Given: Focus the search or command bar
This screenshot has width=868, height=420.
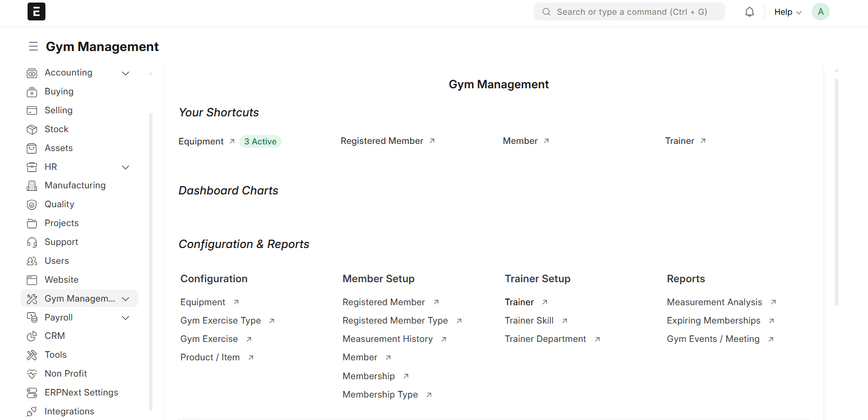Looking at the screenshot, I should [631, 12].
